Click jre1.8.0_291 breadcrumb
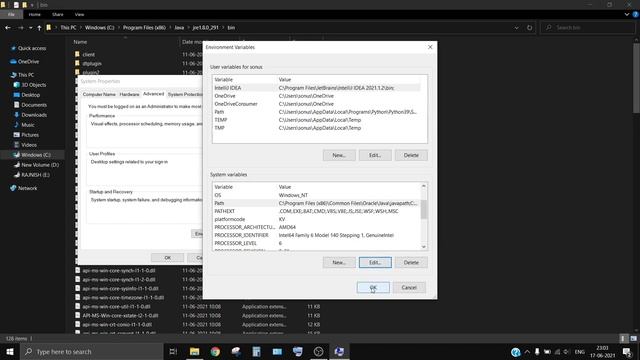The height and width of the screenshot is (360, 640). 205,28
